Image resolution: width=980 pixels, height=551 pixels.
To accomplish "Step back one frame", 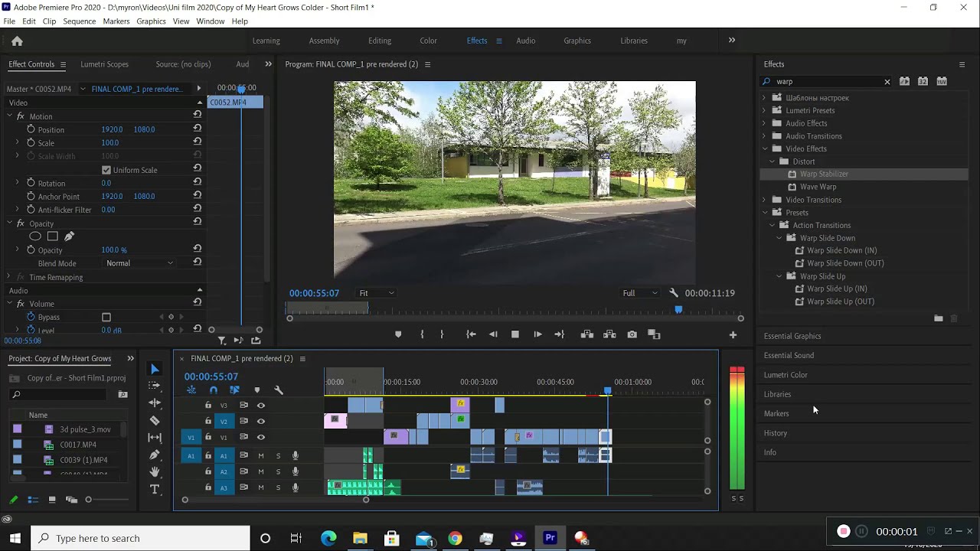I will coord(493,334).
